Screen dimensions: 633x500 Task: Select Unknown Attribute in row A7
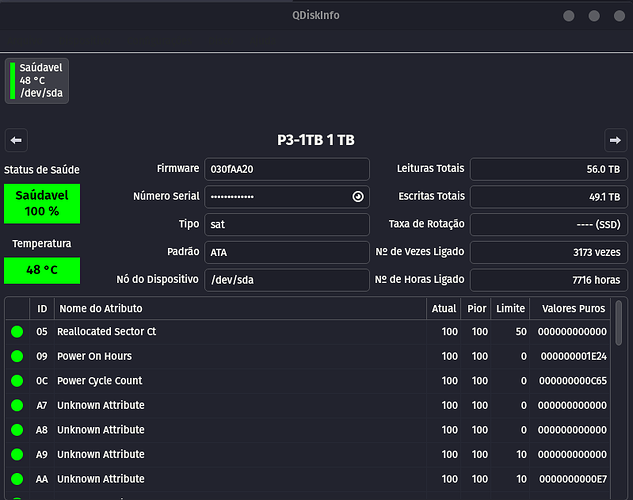[x=101, y=405]
